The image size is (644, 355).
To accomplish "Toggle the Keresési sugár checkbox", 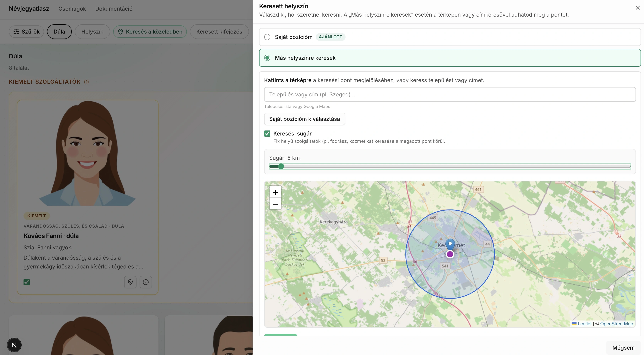I will click(x=267, y=134).
